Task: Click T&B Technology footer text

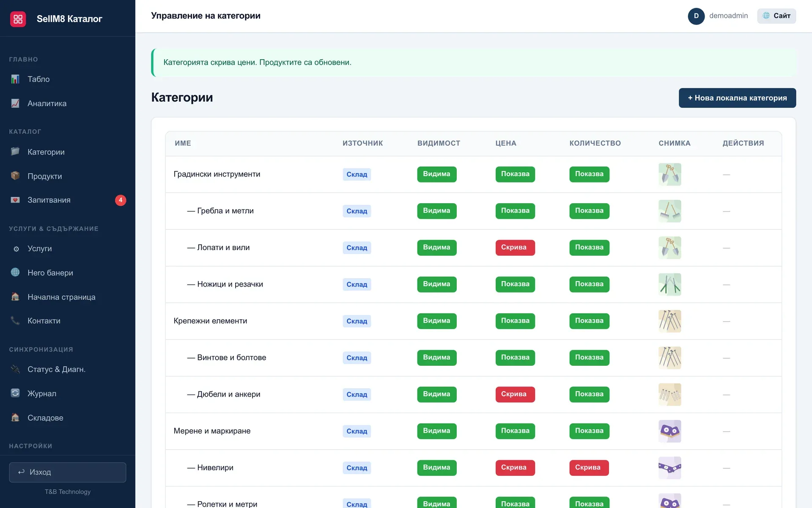Action: pyautogui.click(x=68, y=492)
